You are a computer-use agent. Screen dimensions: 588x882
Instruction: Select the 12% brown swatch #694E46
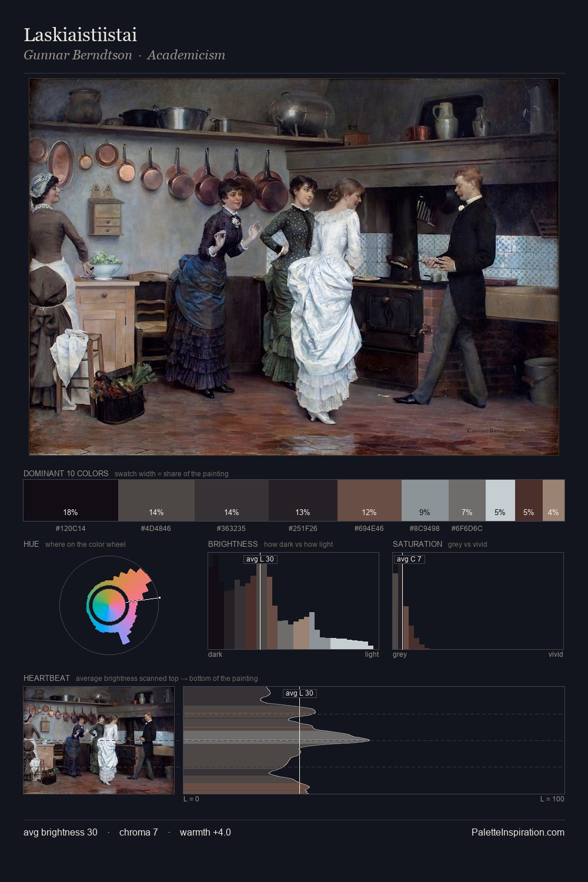[x=369, y=500]
